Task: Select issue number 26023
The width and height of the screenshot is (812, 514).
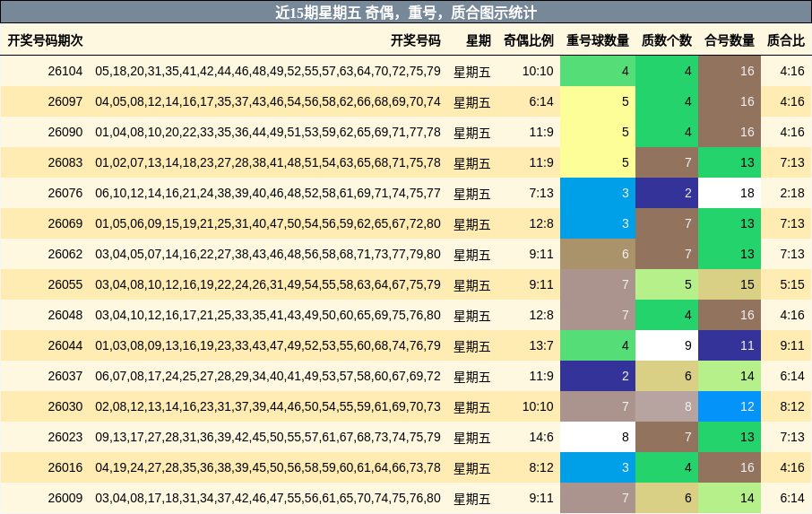Action: 65,438
